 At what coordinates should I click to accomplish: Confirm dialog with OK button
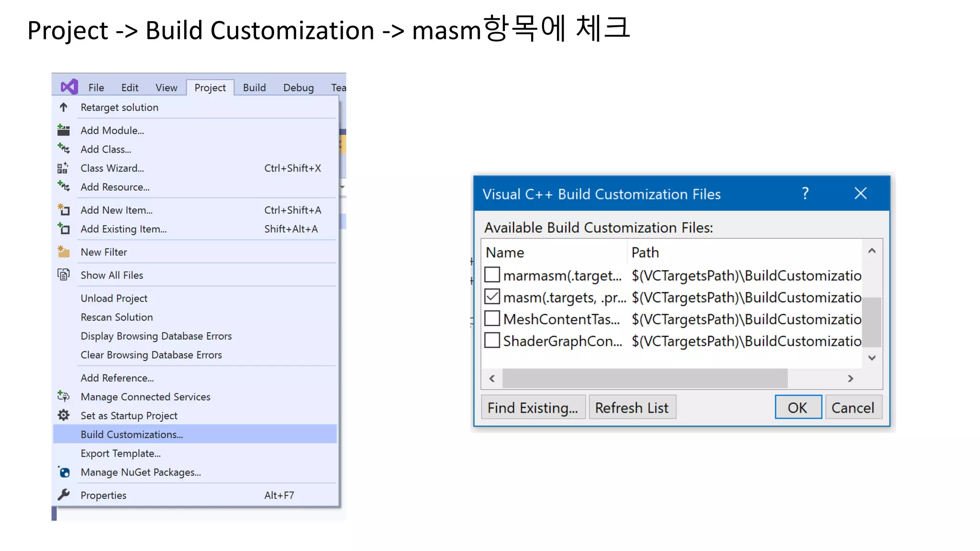(x=798, y=408)
